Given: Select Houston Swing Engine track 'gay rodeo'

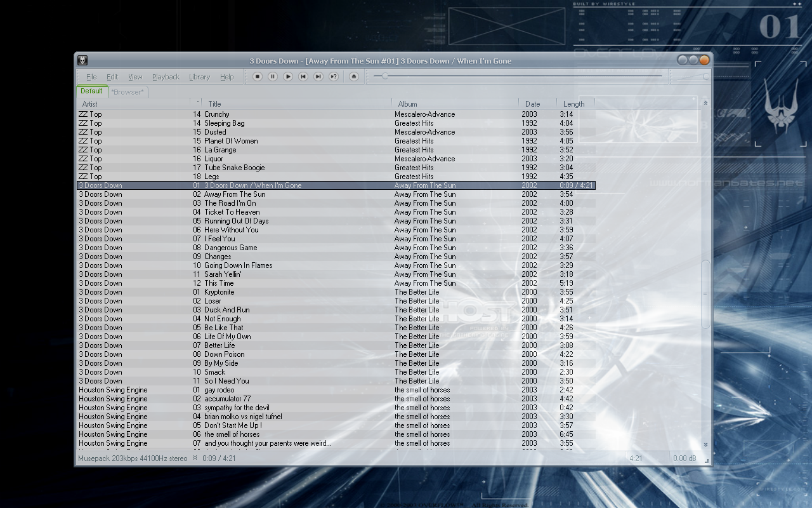Looking at the screenshot, I should [336, 390].
